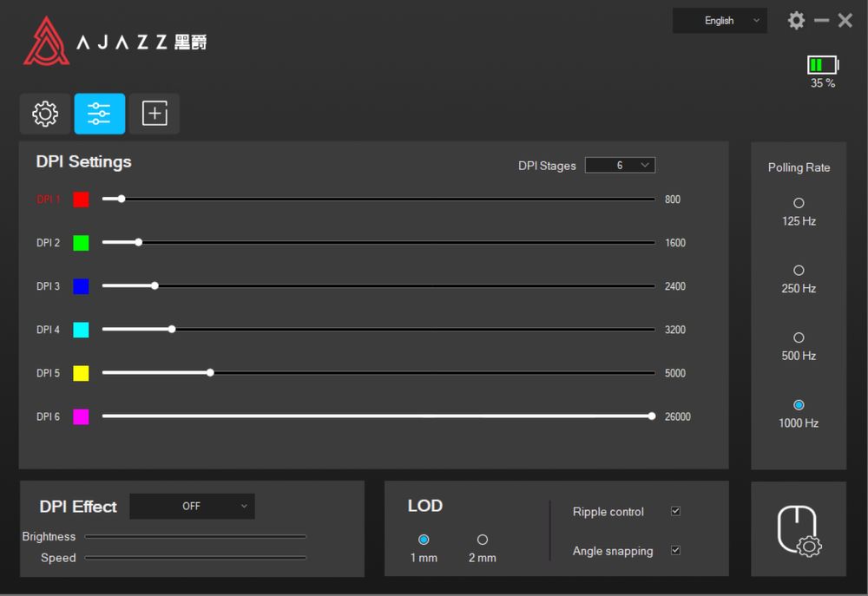Open the top-right settings gear
The height and width of the screenshot is (596, 868).
[796, 21]
